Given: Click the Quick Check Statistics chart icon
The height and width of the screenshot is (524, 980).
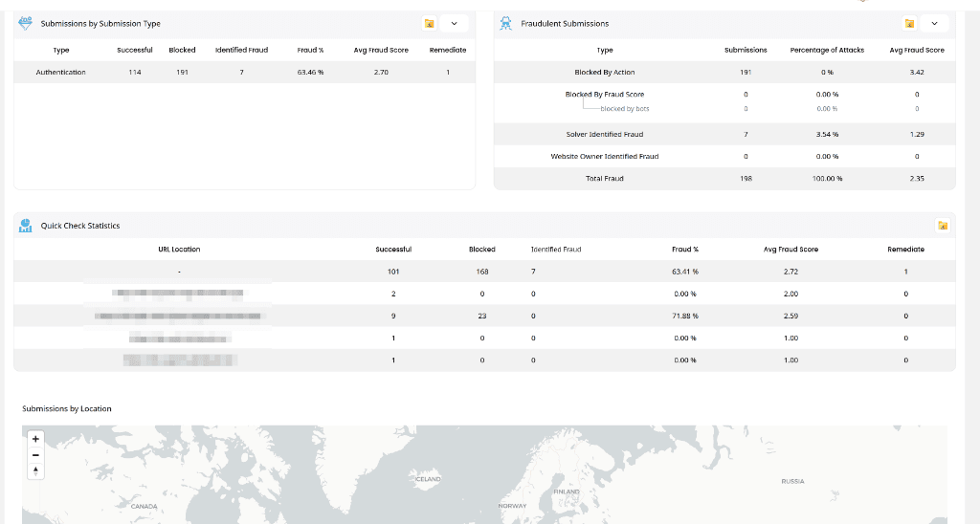Looking at the screenshot, I should point(25,226).
